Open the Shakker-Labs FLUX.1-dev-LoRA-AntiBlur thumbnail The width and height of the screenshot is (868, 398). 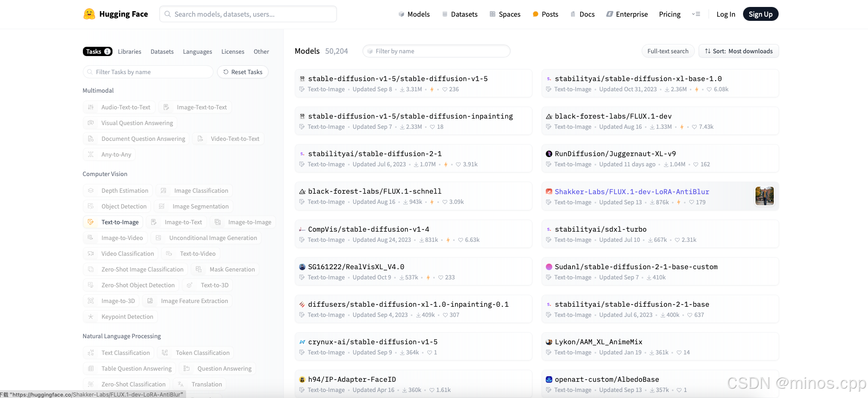(x=764, y=196)
